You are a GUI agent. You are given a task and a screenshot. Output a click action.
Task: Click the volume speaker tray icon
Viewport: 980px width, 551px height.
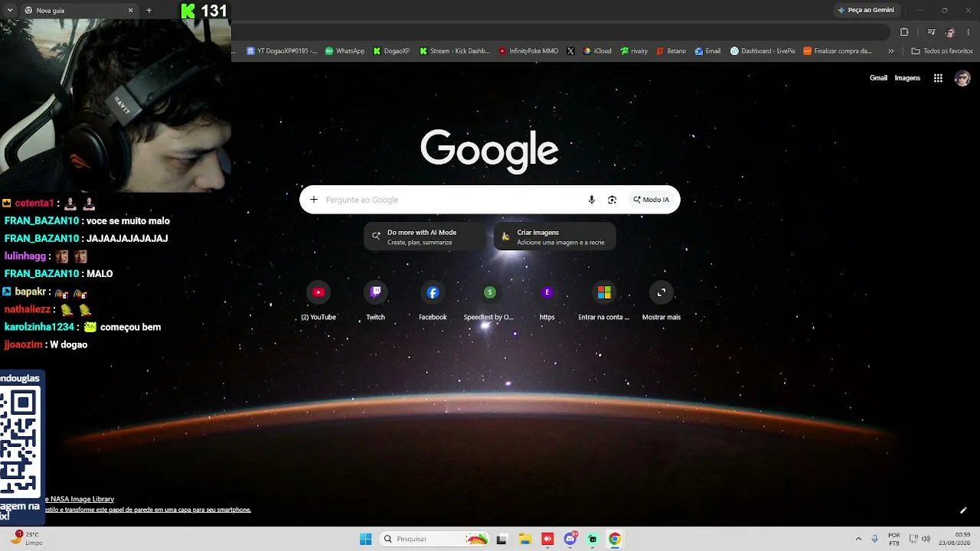click(926, 539)
